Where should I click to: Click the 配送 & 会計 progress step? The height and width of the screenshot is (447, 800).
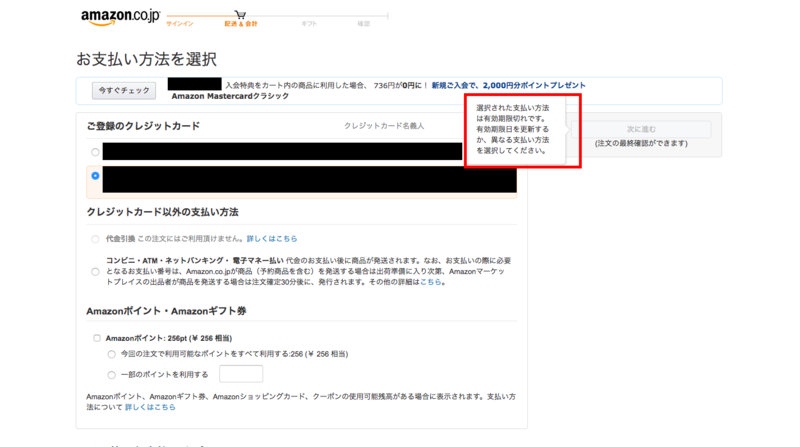[241, 24]
